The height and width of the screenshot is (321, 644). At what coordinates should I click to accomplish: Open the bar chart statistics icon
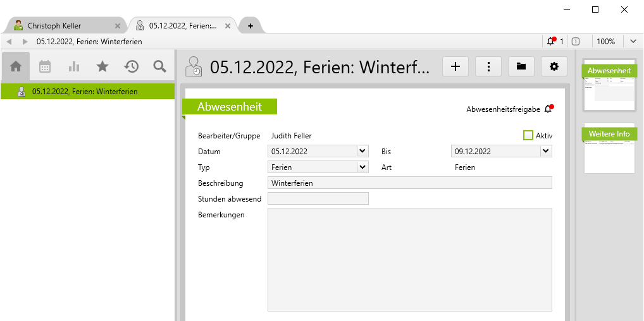pyautogui.click(x=74, y=66)
